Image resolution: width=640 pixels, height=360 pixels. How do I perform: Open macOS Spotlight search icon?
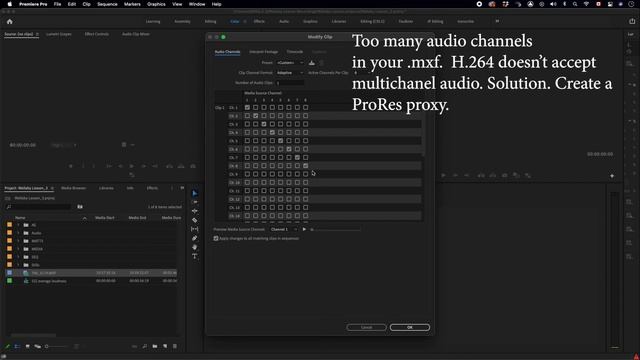tap(575, 4)
